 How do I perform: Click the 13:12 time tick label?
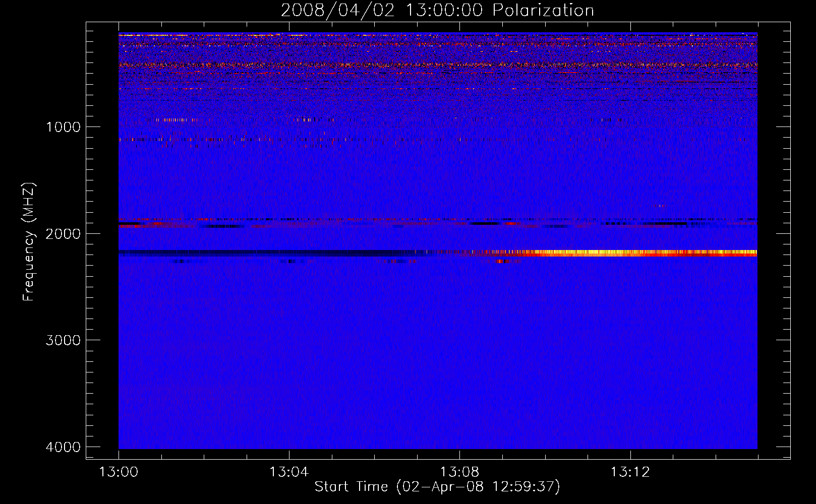click(x=630, y=472)
